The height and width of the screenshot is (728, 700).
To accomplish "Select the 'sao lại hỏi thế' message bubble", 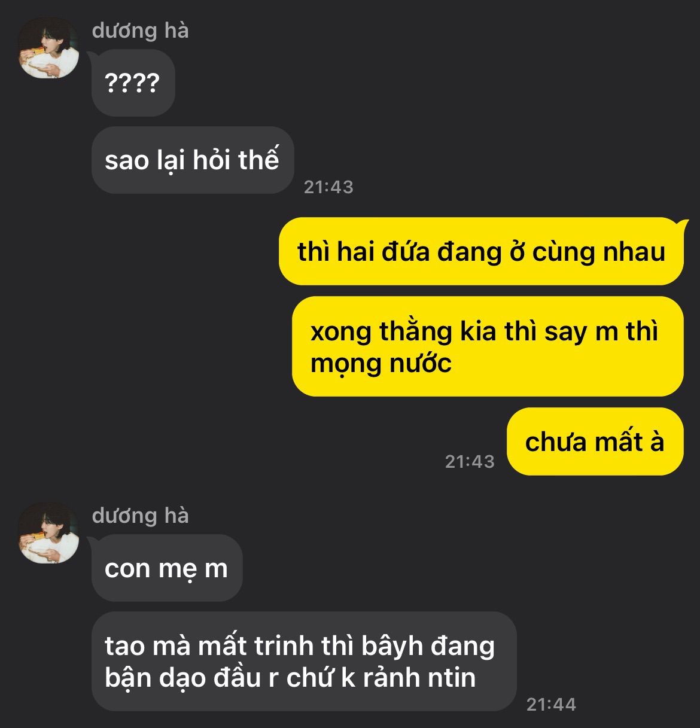I will pyautogui.click(x=193, y=160).
